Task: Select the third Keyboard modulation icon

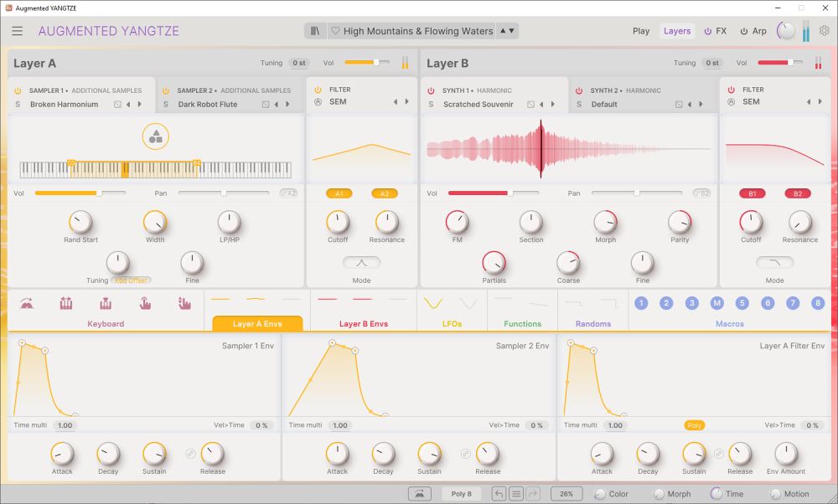Action: tap(106, 304)
